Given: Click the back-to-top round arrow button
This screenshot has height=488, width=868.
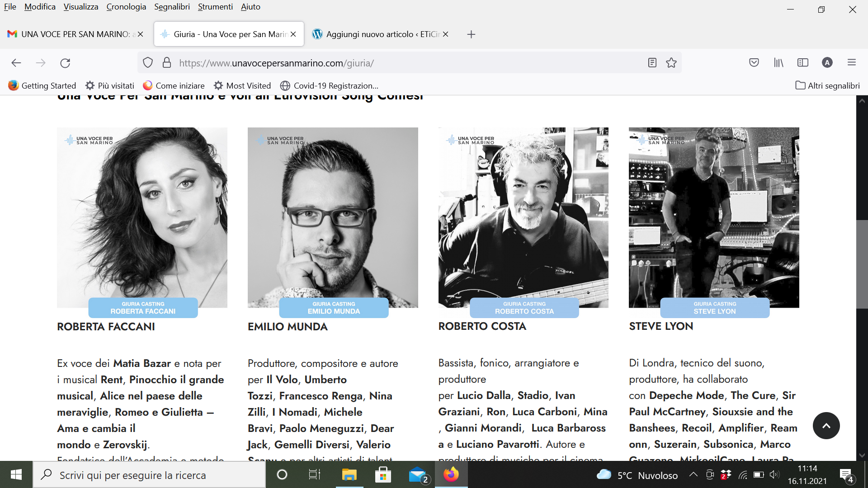Looking at the screenshot, I should click(x=826, y=426).
